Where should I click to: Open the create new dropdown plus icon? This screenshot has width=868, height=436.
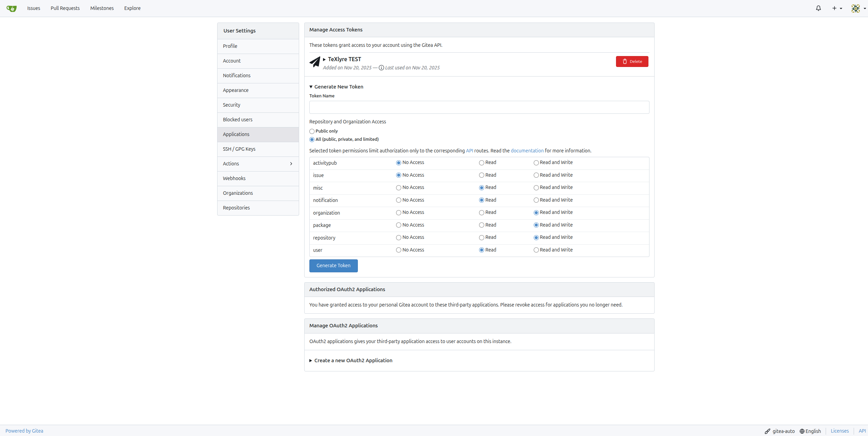pyautogui.click(x=835, y=8)
